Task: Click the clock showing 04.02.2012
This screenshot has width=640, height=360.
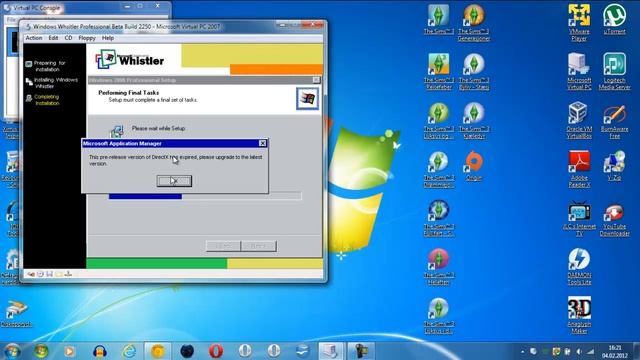Action: (615, 351)
